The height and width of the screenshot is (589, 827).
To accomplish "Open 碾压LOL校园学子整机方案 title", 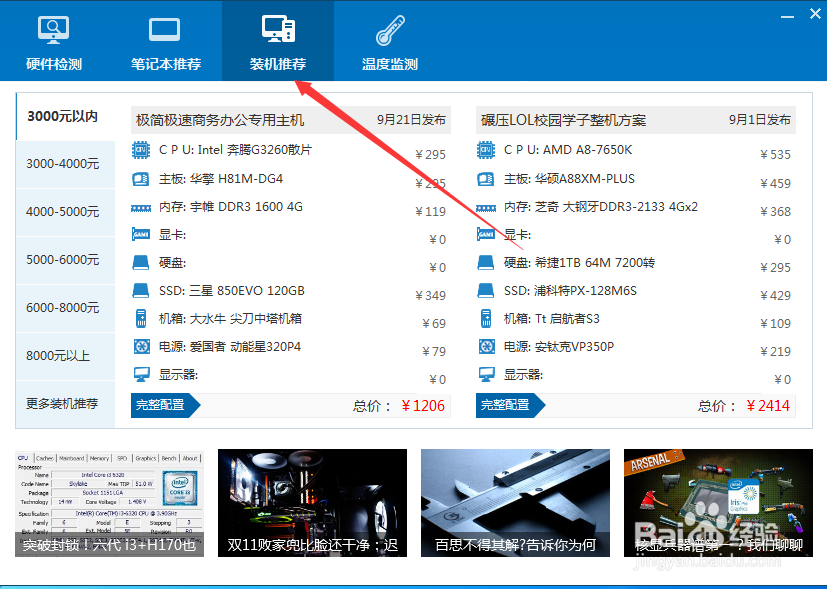I will [x=563, y=120].
